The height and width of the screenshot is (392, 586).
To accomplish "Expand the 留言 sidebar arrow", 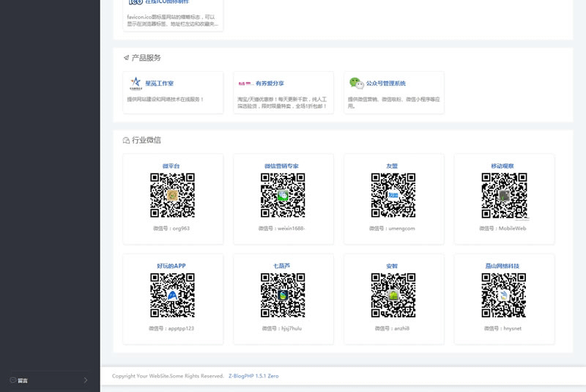I will [86, 380].
